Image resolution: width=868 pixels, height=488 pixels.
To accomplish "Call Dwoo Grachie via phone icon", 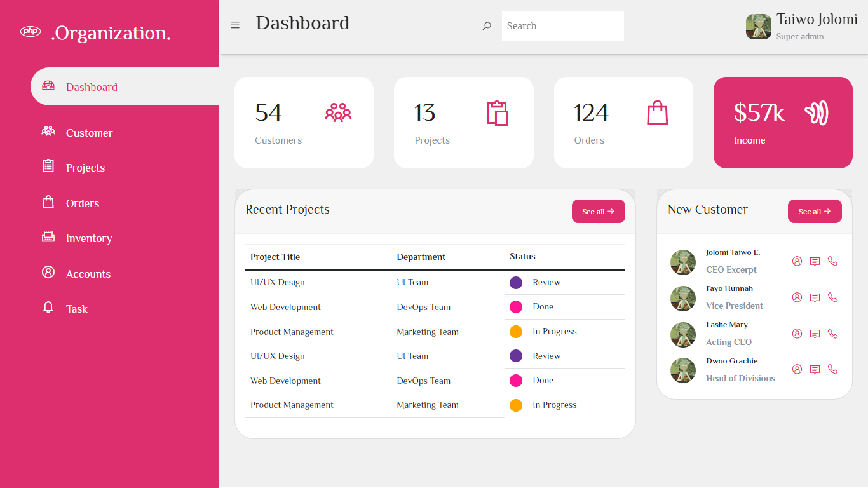I will (x=833, y=369).
